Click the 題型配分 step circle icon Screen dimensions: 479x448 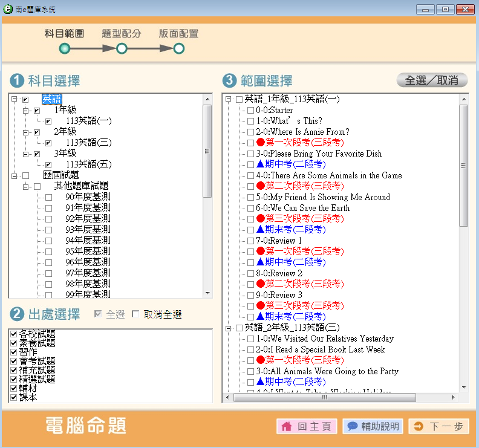pyautogui.click(x=122, y=48)
